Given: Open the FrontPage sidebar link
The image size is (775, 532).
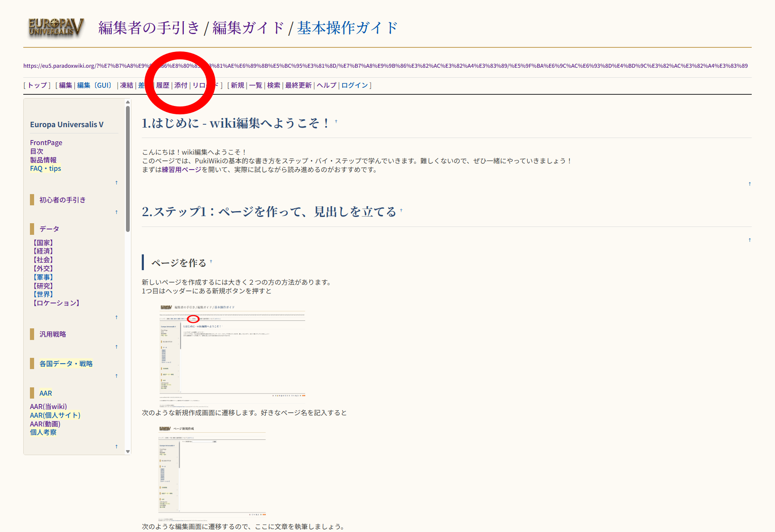Looking at the screenshot, I should tap(46, 143).
